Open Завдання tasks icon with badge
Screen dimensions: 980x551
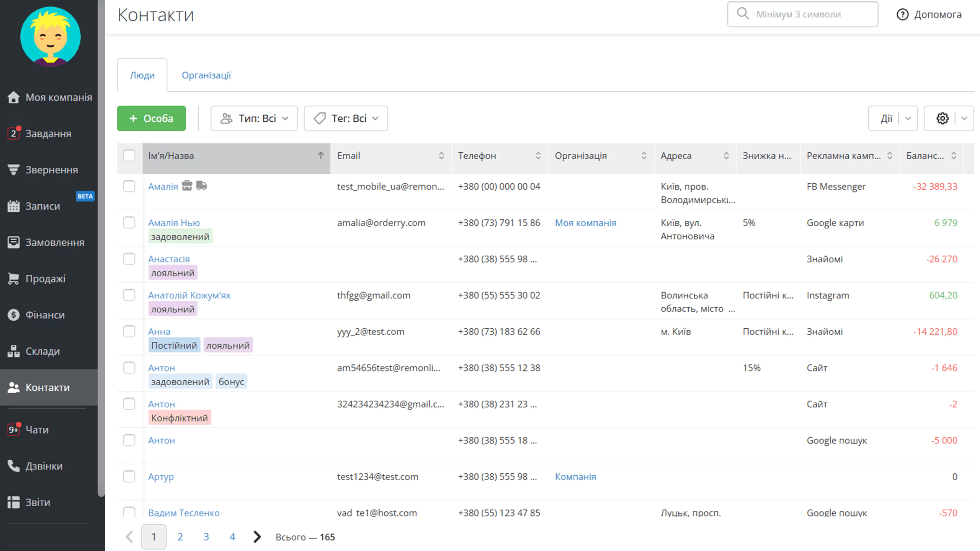point(13,134)
